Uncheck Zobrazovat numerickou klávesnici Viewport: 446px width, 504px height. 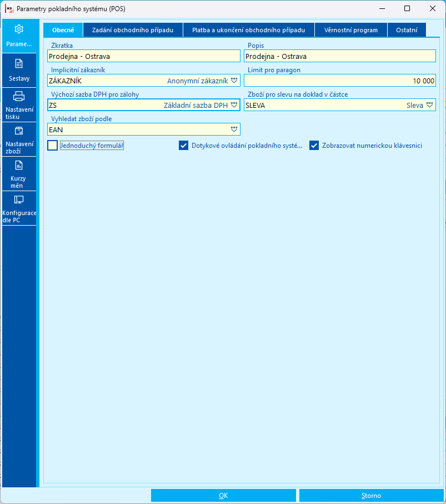point(314,146)
